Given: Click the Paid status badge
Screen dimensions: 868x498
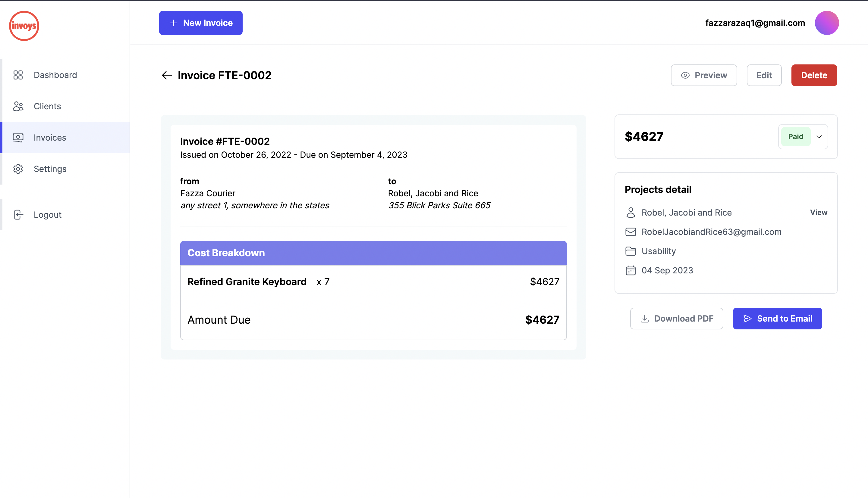Looking at the screenshot, I should [x=795, y=137].
